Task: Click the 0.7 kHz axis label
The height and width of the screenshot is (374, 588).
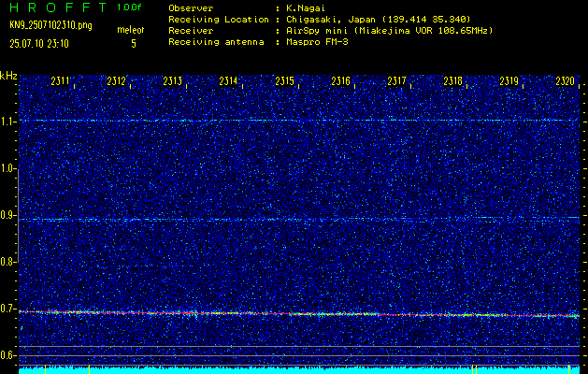Action: click(7, 309)
